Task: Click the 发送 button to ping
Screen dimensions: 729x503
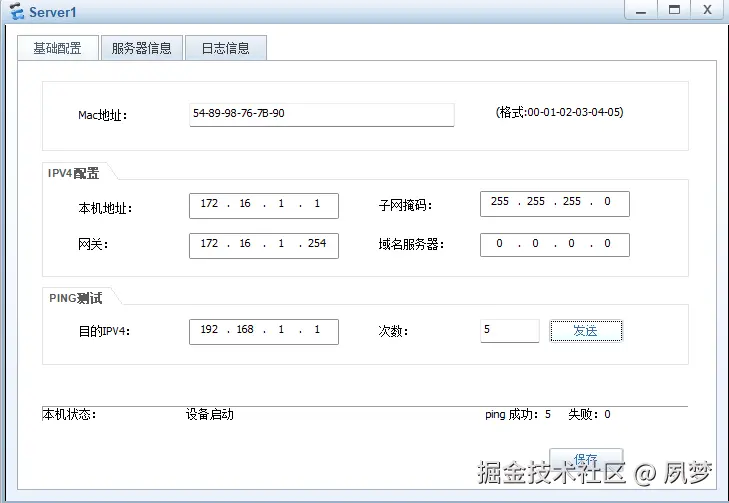Action: pos(586,331)
